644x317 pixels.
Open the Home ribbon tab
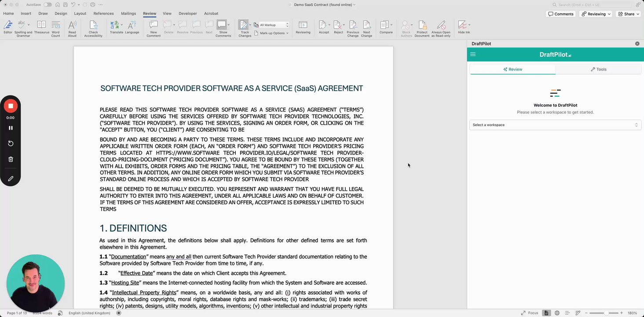(8, 14)
